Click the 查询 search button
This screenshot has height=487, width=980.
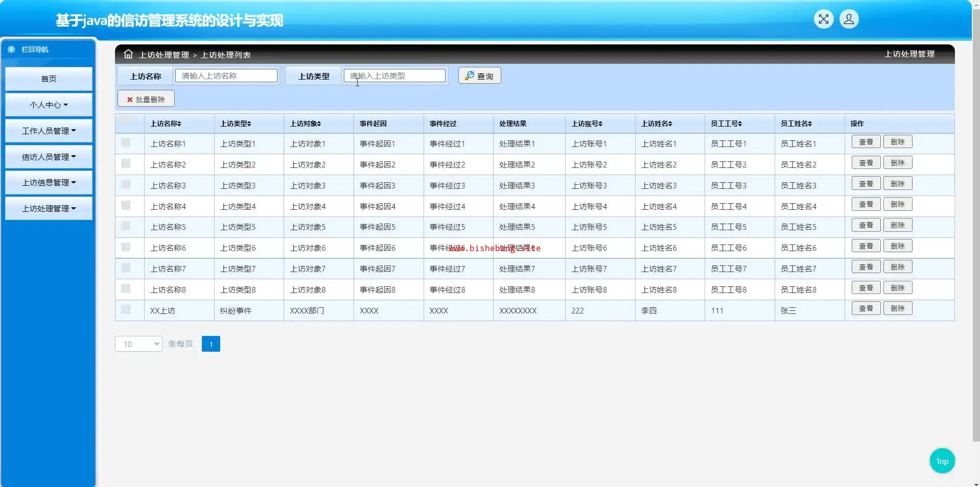479,76
